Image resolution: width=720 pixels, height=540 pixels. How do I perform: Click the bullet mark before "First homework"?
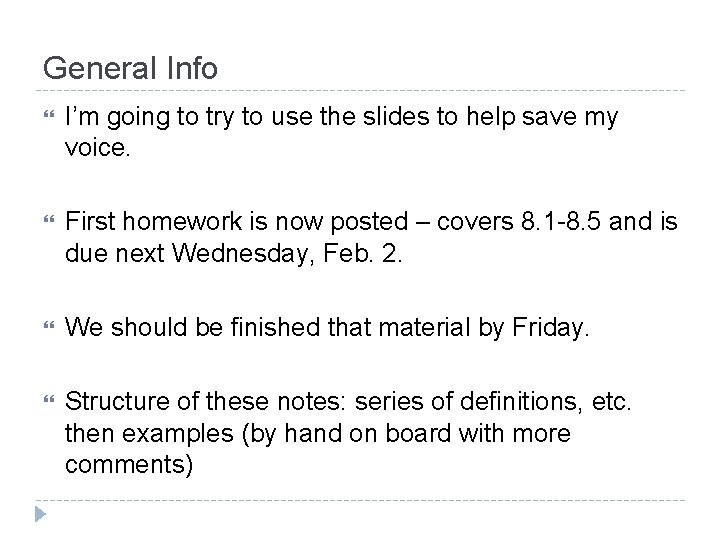[x=49, y=219]
